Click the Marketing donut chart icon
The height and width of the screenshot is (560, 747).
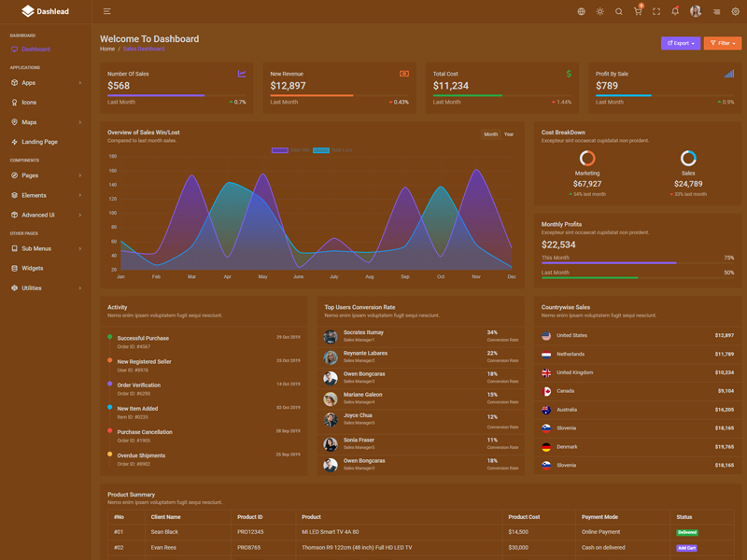(x=587, y=158)
